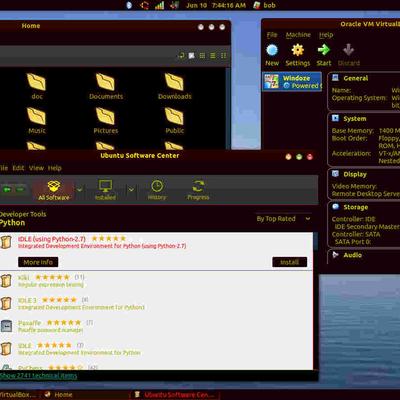Click the Audio section header in VirtualBox
400x400 pixels.
click(x=352, y=255)
